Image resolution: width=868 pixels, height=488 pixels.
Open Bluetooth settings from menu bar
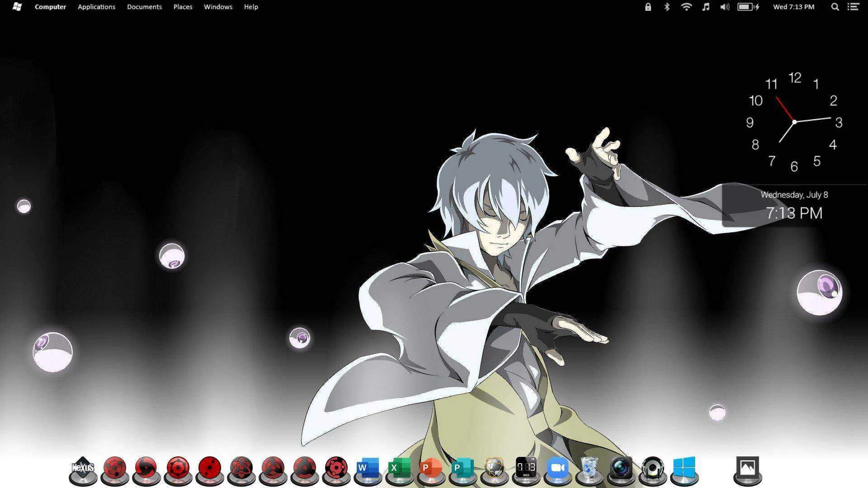(x=667, y=7)
